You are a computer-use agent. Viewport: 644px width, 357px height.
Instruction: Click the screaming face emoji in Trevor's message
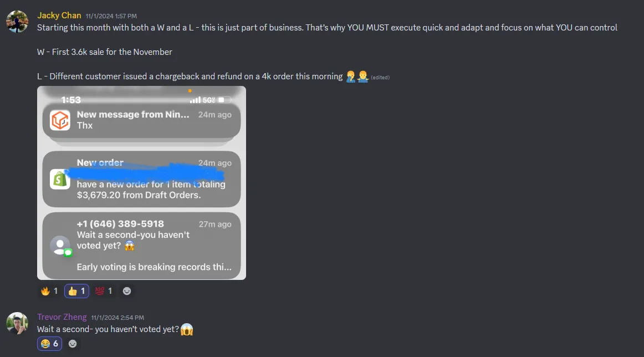click(x=187, y=329)
